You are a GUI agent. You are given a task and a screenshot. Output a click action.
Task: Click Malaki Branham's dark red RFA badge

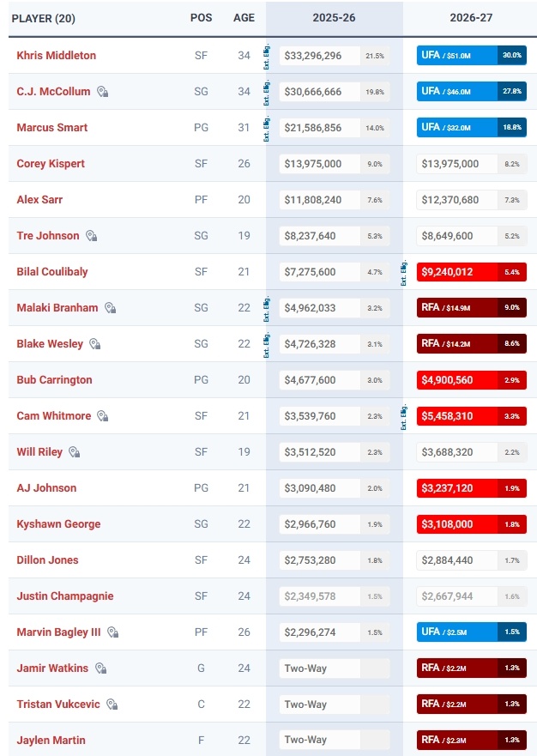456,308
